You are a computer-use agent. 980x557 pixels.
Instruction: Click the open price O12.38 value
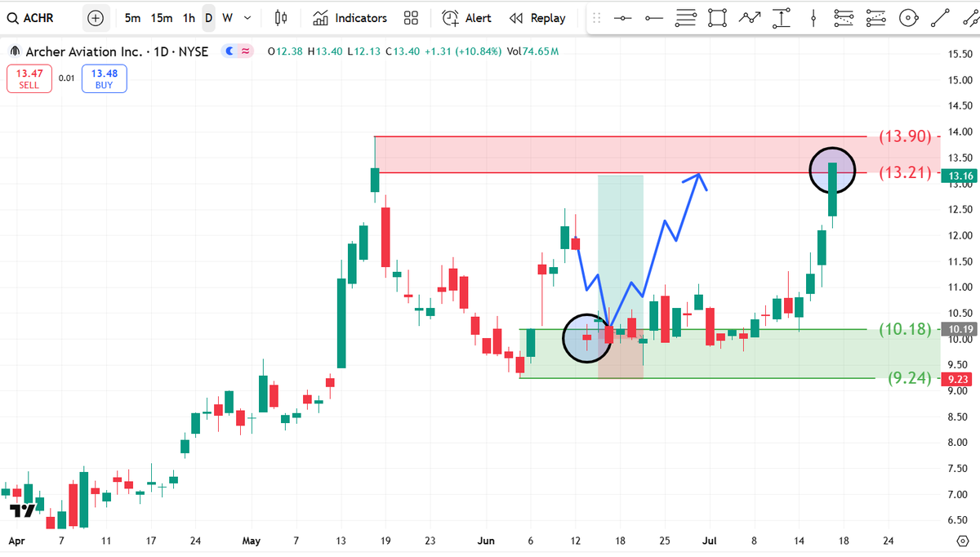click(x=285, y=51)
